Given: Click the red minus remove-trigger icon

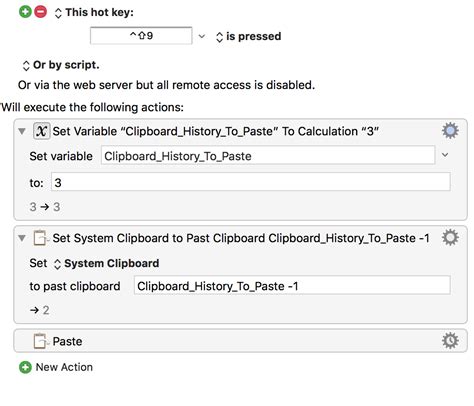Looking at the screenshot, I should pos(41,12).
